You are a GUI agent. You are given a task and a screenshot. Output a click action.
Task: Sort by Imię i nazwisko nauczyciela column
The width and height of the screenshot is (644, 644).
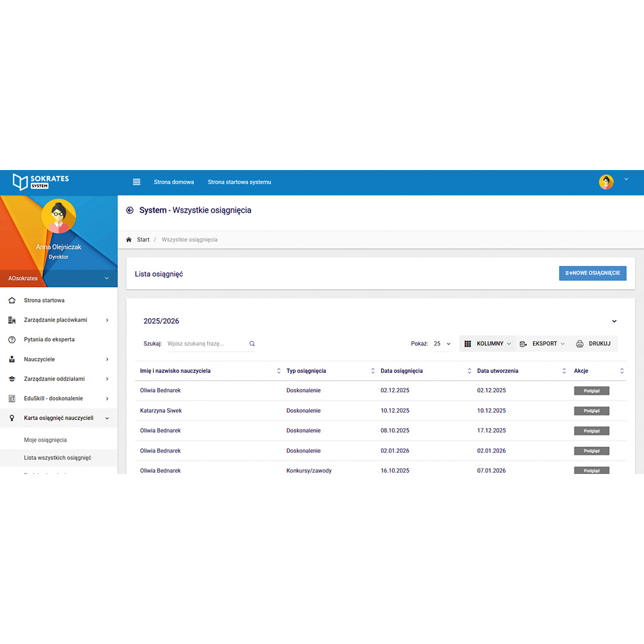tap(279, 371)
